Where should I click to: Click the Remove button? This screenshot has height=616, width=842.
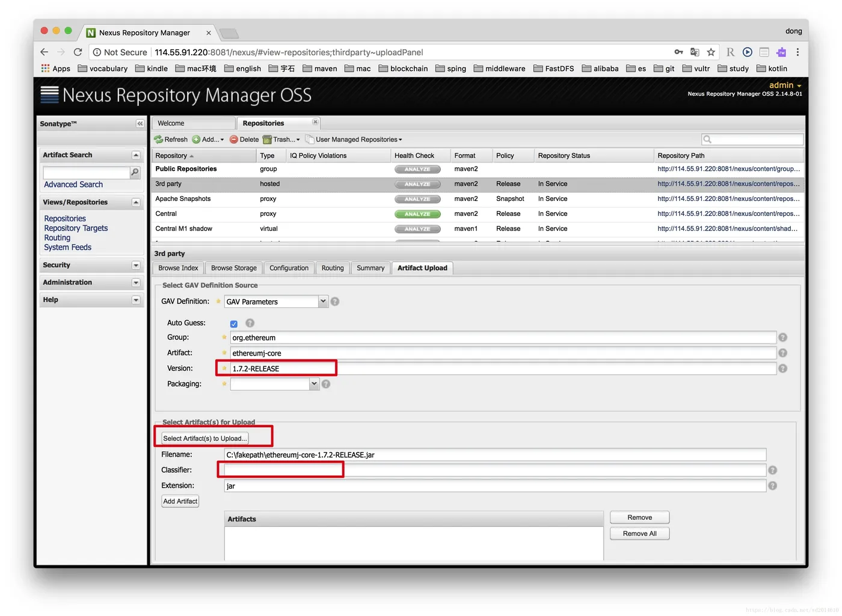(x=639, y=517)
